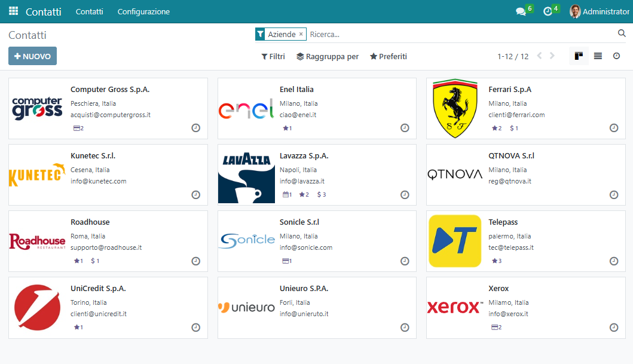The image size is (633, 364).
Task: Switch to list view
Action: [598, 56]
